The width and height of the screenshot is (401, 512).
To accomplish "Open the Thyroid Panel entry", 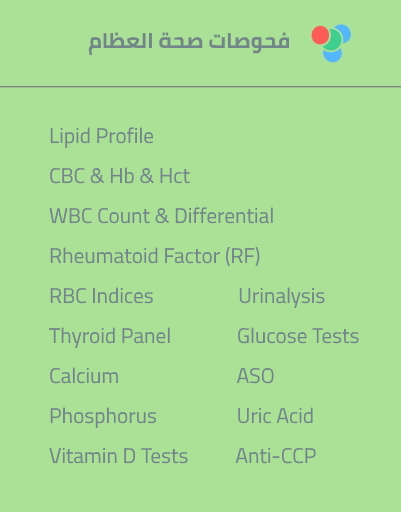I will [110, 336].
